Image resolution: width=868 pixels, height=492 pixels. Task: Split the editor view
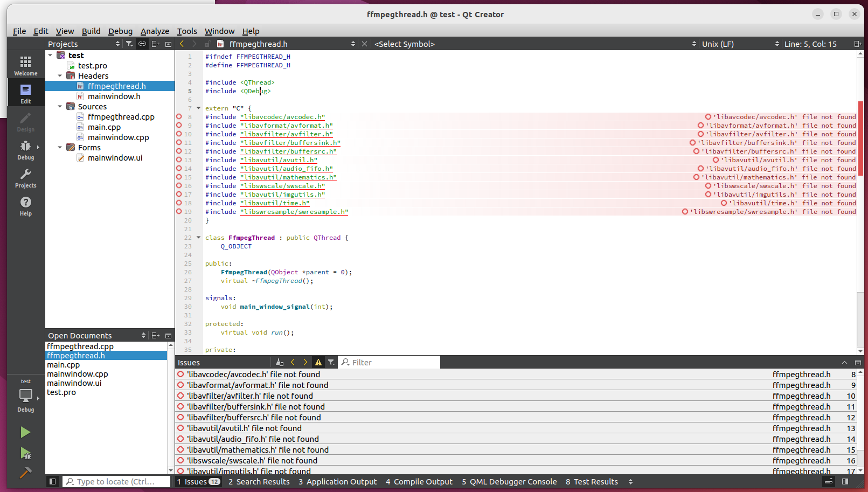(x=858, y=44)
